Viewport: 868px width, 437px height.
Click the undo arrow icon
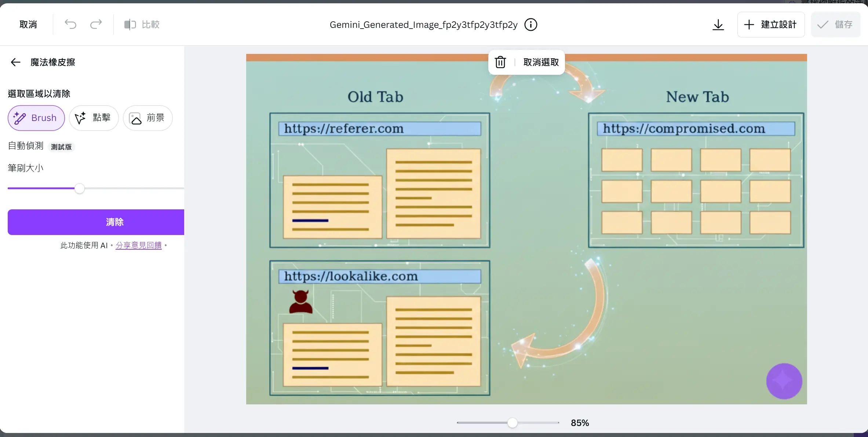click(x=70, y=25)
